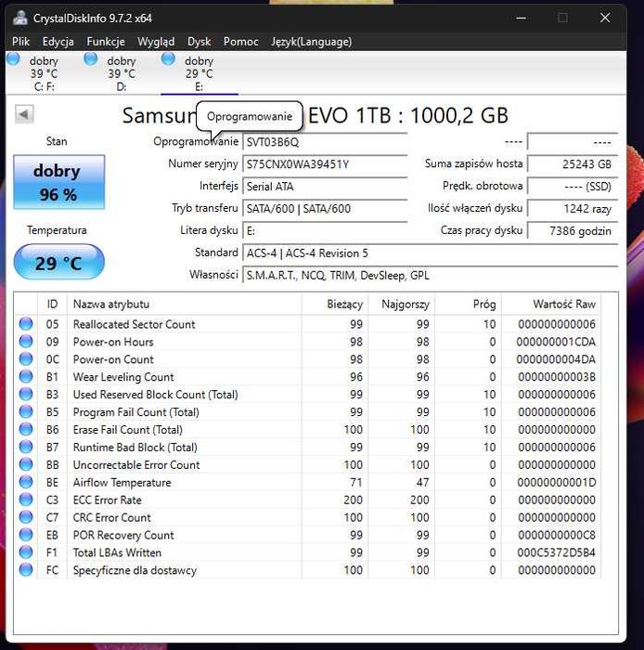Click status icon of Runtime Bad Block row

pyautogui.click(x=26, y=447)
